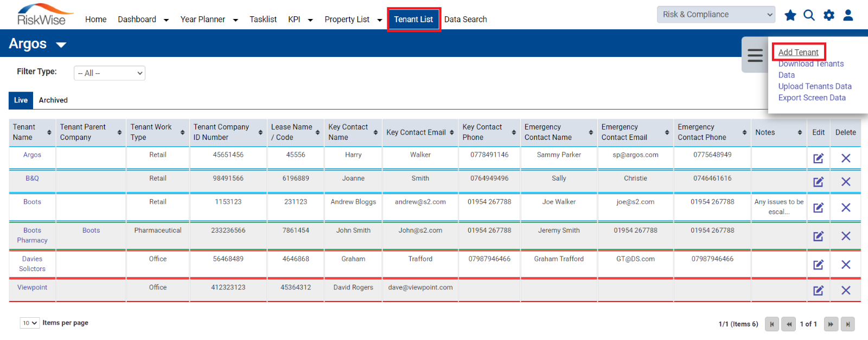Open the Data Search menu item
The height and width of the screenshot is (340, 868).
coord(465,20)
